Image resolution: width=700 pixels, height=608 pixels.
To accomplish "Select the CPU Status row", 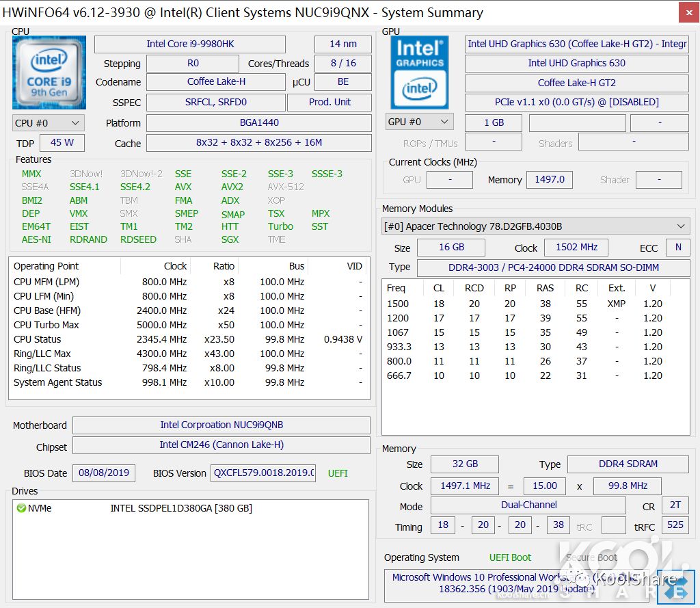I will coord(189,339).
